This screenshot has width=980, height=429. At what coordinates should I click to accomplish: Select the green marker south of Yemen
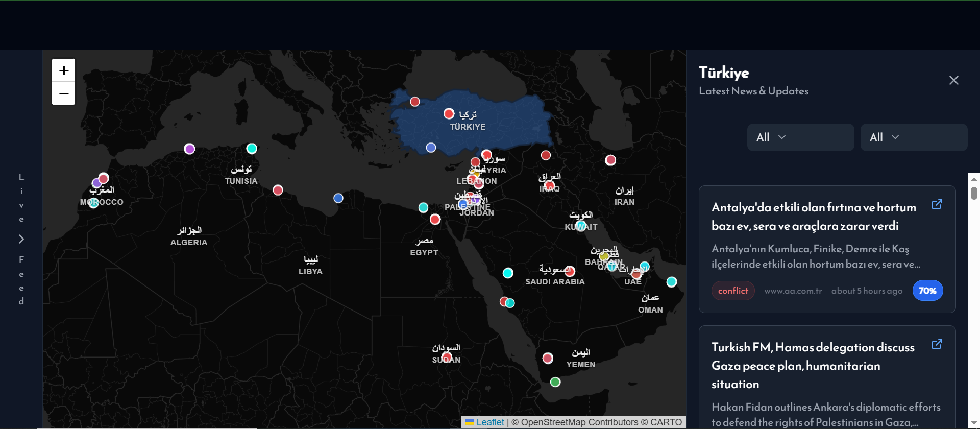(x=555, y=382)
